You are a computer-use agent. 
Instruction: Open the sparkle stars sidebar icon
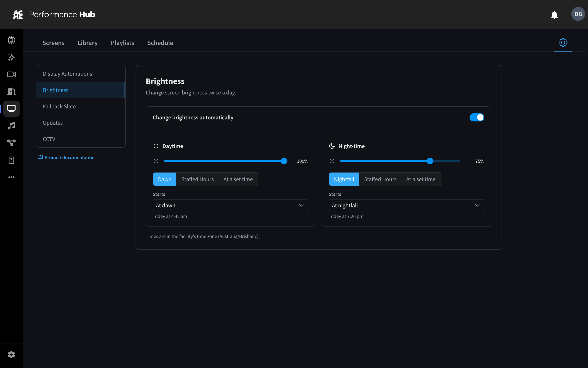11,57
